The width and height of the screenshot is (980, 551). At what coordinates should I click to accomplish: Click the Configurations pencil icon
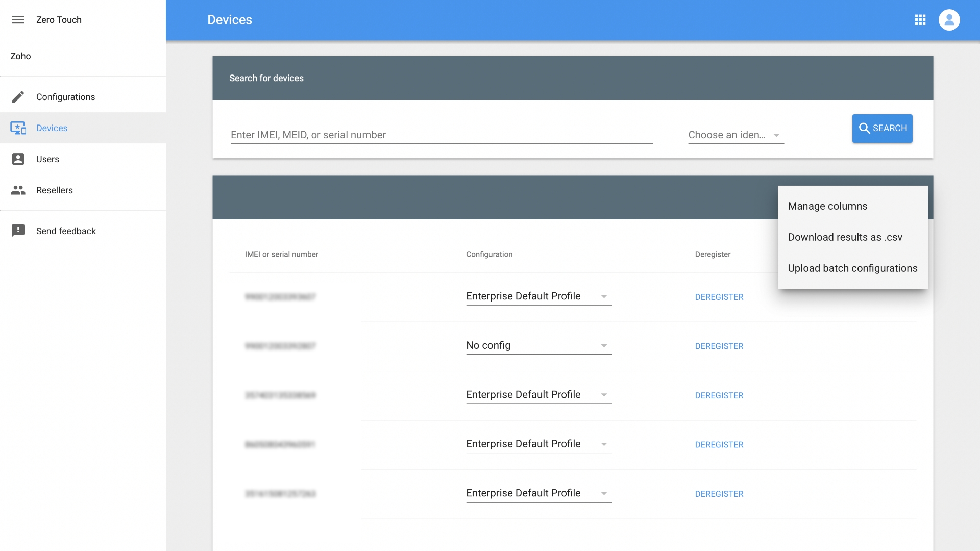[x=18, y=97]
